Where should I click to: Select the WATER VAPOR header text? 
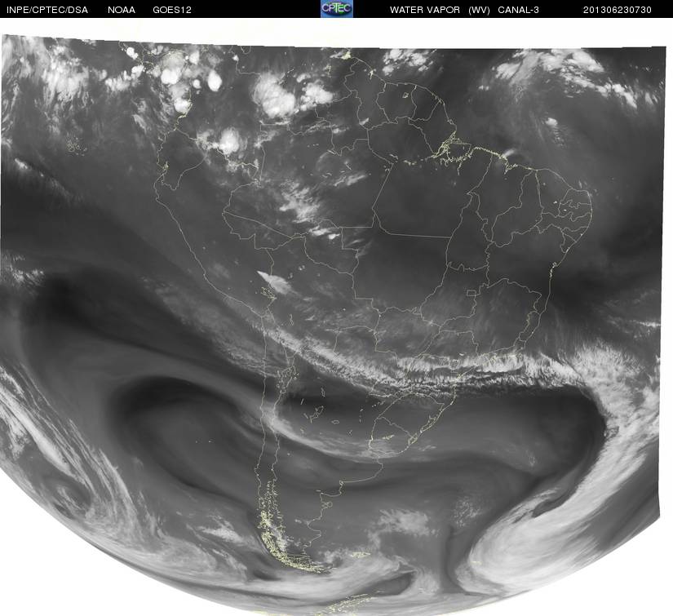click(425, 10)
